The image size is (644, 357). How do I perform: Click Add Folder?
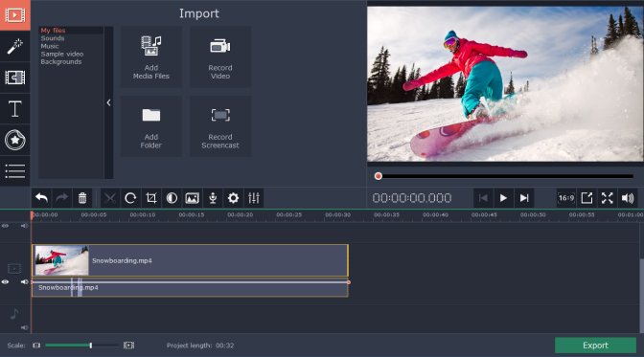150,126
